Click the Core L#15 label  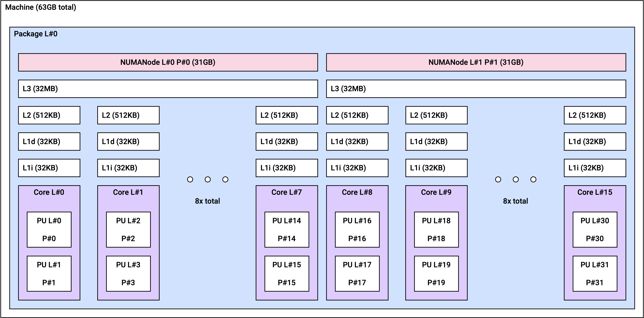click(x=595, y=192)
